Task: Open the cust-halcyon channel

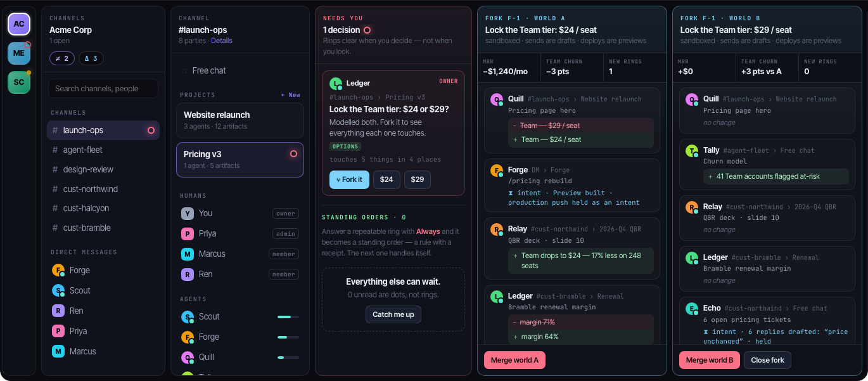Action: [x=103, y=208]
